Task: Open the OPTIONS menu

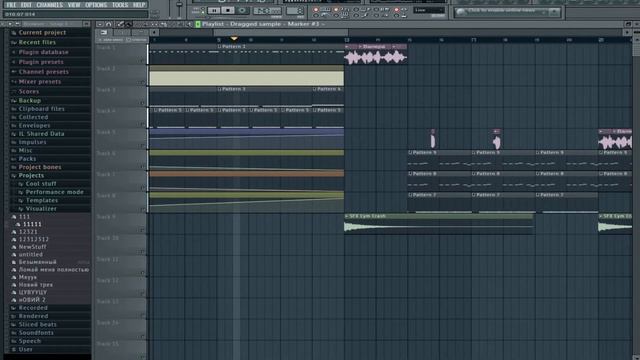Action: click(x=96, y=5)
